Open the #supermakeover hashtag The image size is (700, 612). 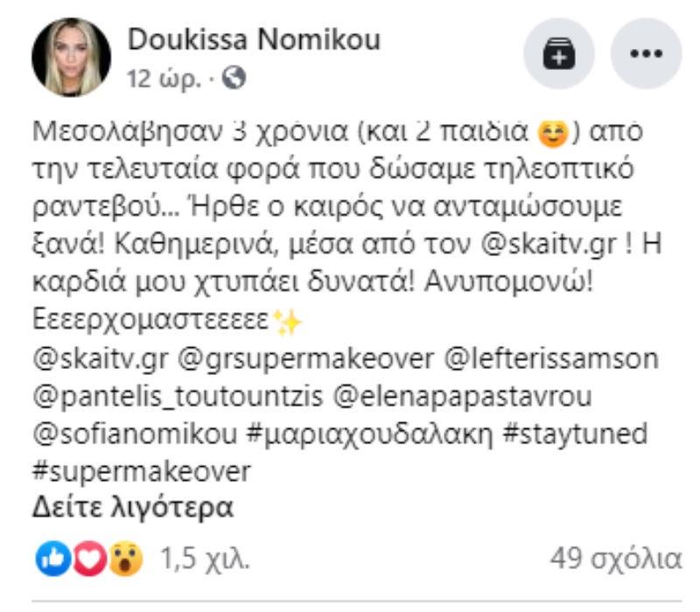coord(141,471)
